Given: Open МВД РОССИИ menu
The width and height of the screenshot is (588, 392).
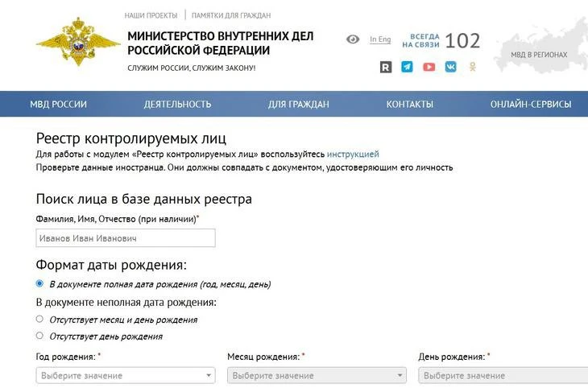Looking at the screenshot, I should tap(59, 104).
